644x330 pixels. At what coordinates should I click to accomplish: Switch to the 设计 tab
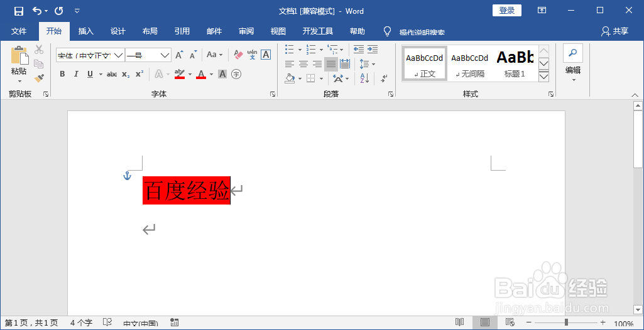click(x=118, y=31)
